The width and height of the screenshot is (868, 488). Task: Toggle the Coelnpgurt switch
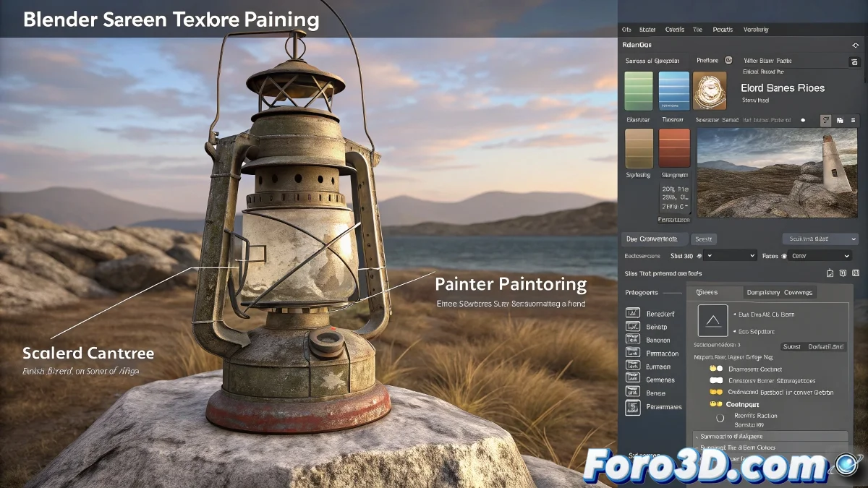coord(716,404)
